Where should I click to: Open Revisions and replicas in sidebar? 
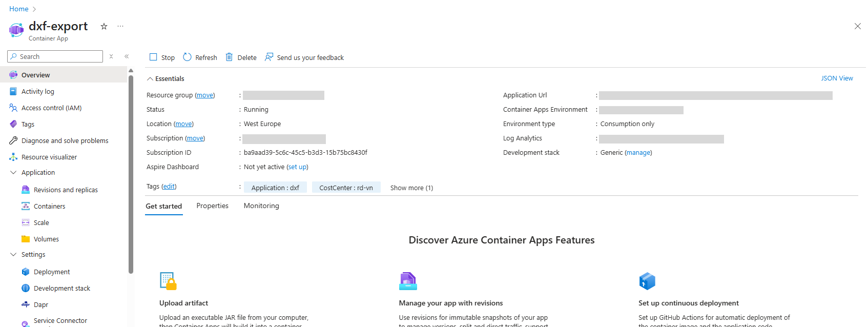[x=66, y=190]
